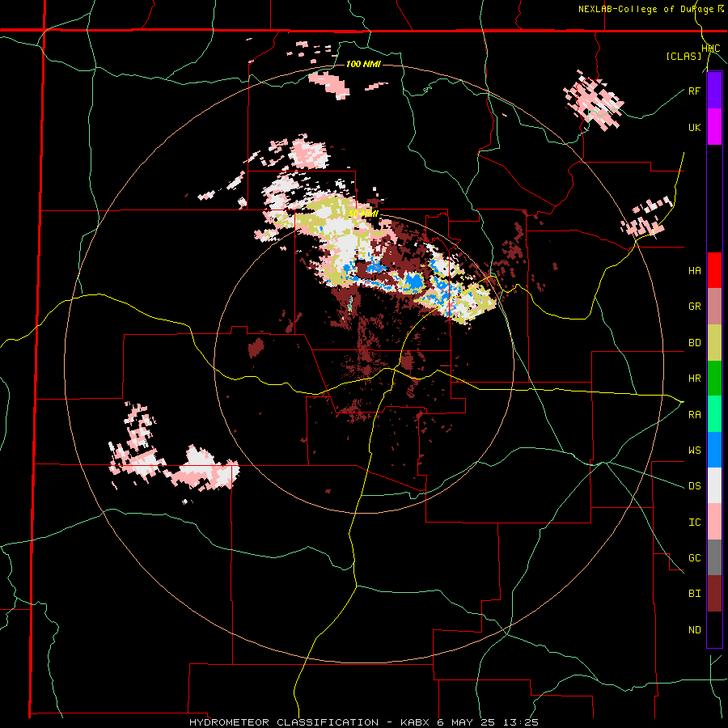
Task: Click the red HA legend swatch
Action: (714, 270)
